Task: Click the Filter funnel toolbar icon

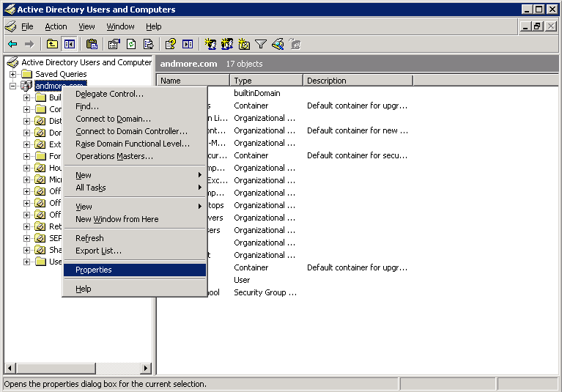Action: (261, 44)
